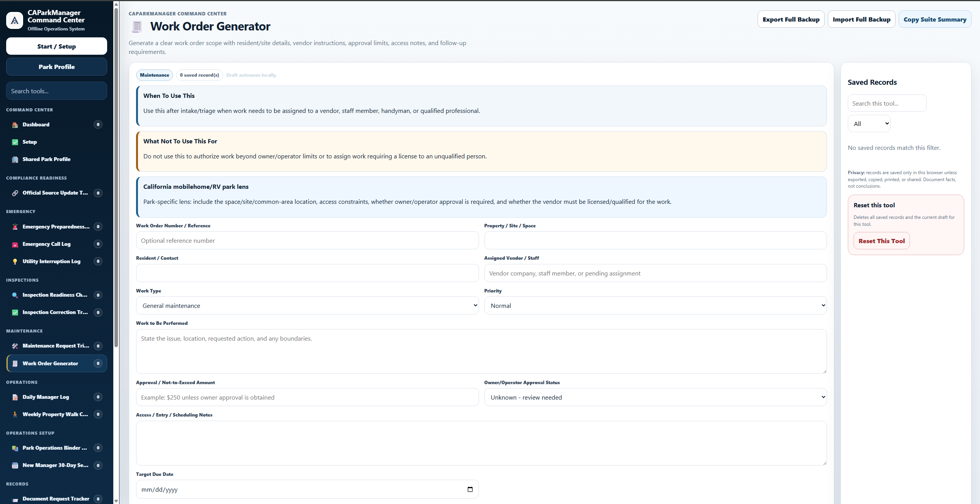The height and width of the screenshot is (504, 980).
Task: Click the Property / Site / Space field
Action: coord(655,240)
